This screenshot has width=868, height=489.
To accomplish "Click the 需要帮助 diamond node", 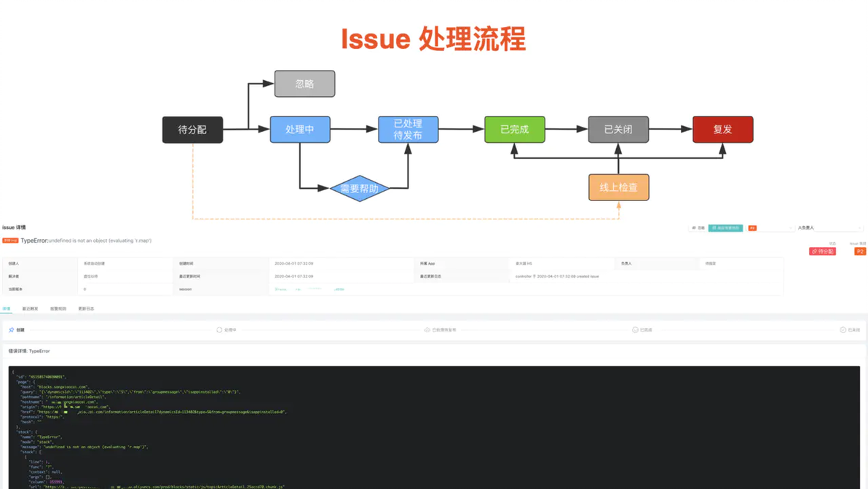I will (x=359, y=188).
